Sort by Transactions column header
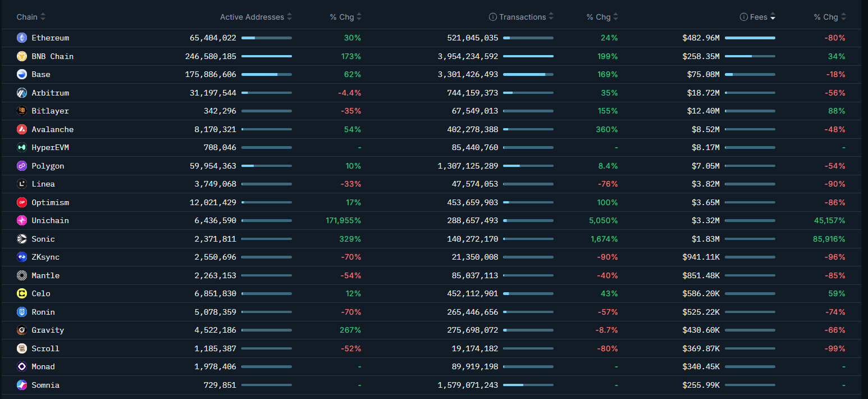 point(522,17)
